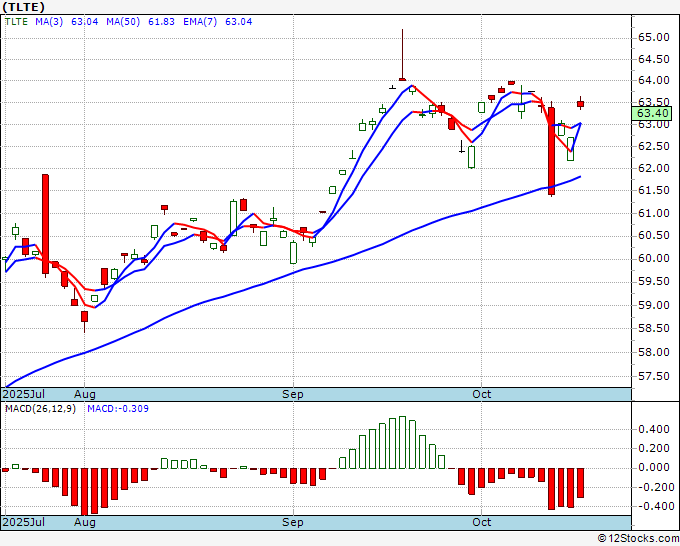
Task: Click Sep on the price chart axis
Action: point(293,394)
